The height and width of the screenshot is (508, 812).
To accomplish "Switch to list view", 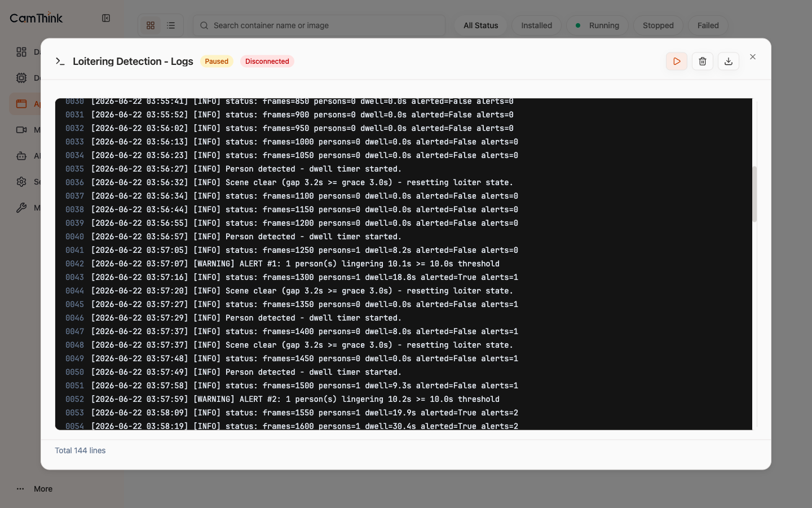I will point(171,25).
